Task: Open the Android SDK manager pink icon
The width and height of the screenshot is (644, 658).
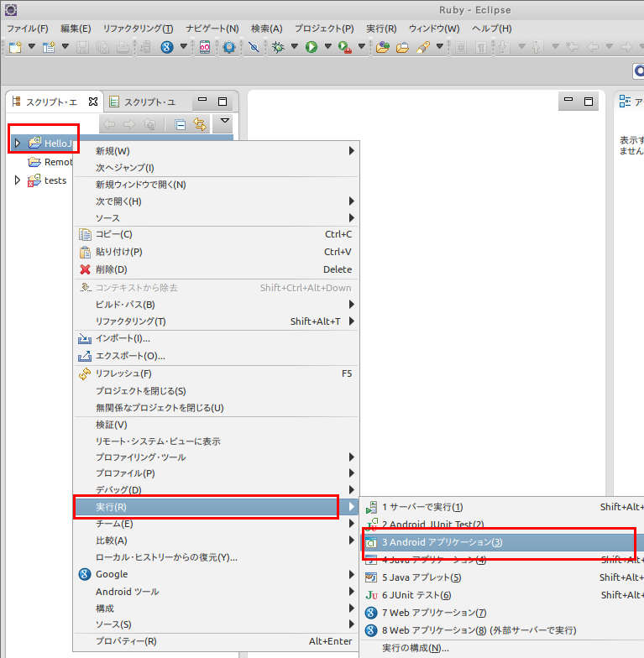Action: point(205,47)
